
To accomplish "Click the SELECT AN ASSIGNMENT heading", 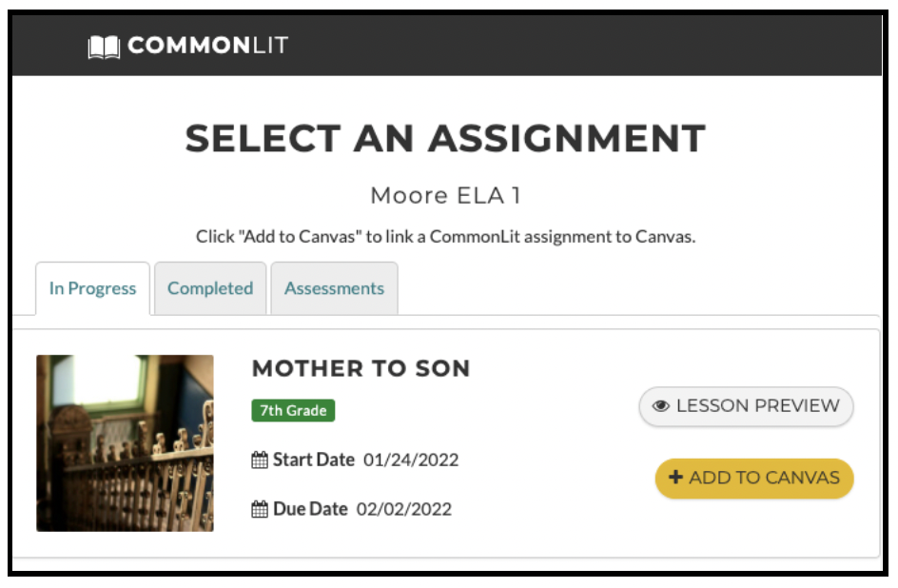I will (x=445, y=139).
